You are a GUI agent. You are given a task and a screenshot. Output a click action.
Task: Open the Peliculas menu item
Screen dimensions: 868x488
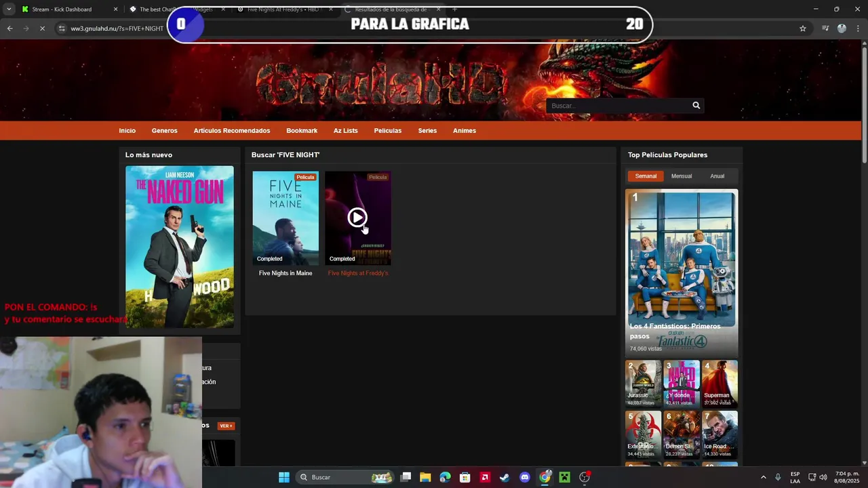[x=388, y=131]
